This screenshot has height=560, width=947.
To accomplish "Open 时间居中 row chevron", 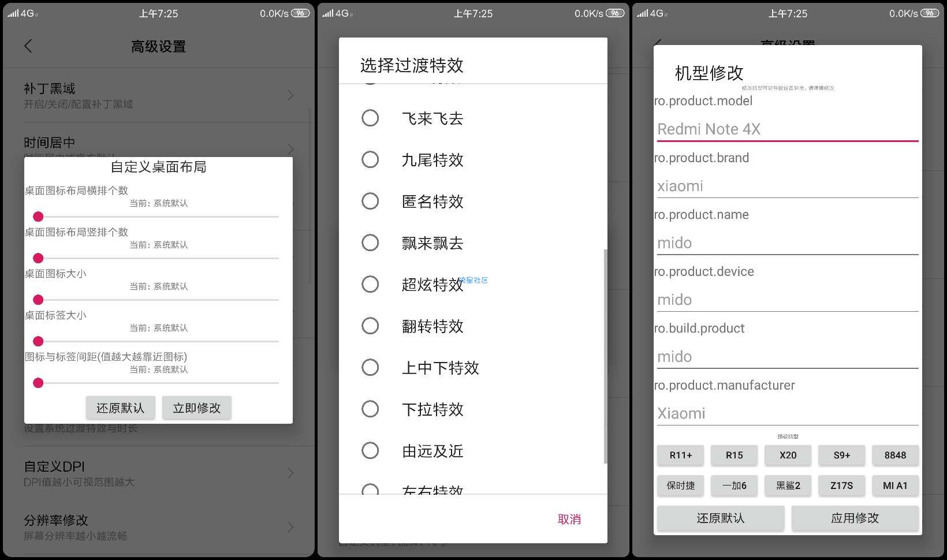I will coord(290,149).
